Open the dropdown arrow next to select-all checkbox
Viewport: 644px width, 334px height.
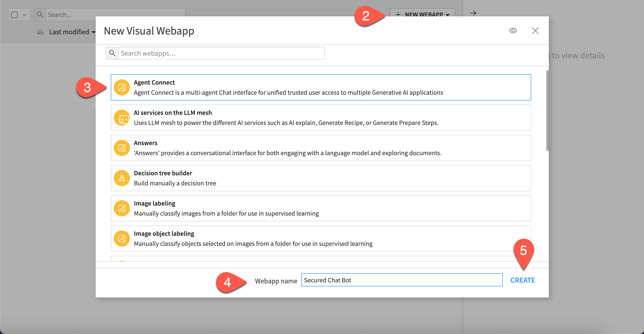[24, 15]
